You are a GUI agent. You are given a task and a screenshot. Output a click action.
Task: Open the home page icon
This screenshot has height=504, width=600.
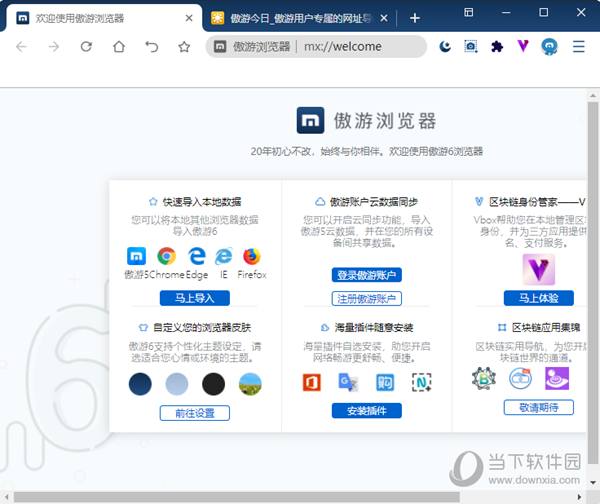[119, 47]
